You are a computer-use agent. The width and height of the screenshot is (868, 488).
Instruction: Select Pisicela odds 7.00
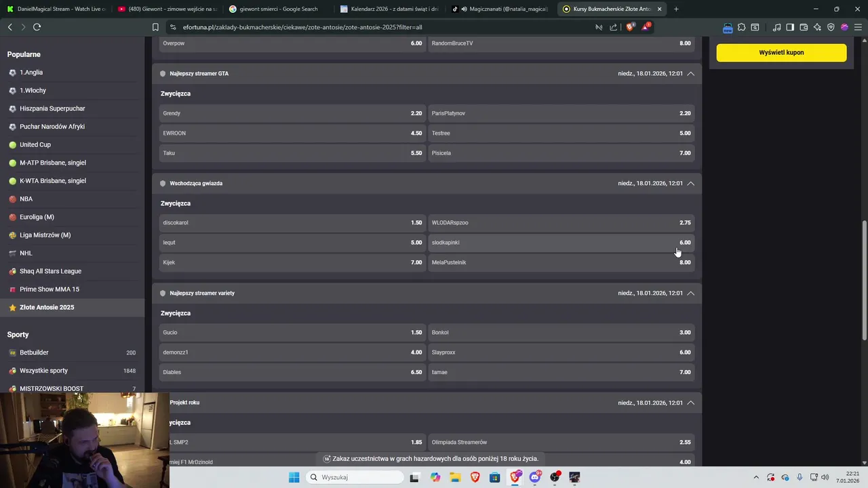pos(561,153)
